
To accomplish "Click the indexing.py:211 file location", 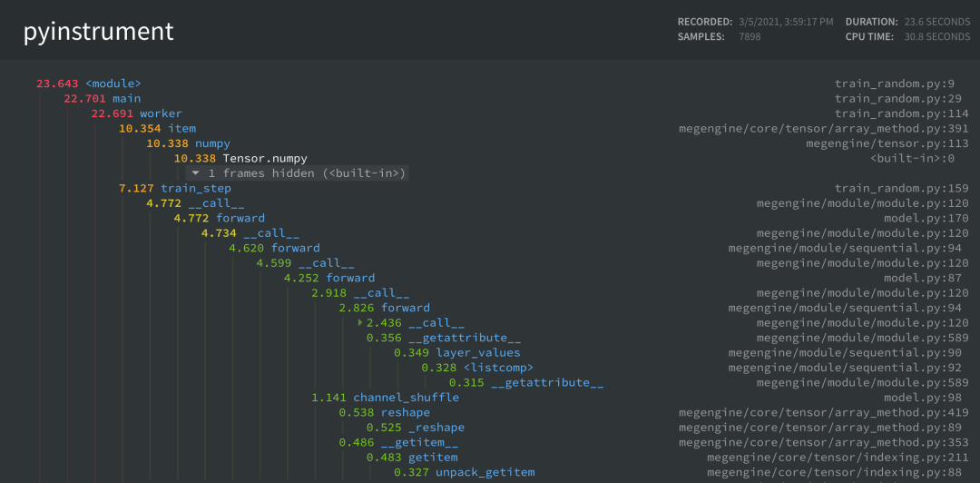I will [x=838, y=458].
